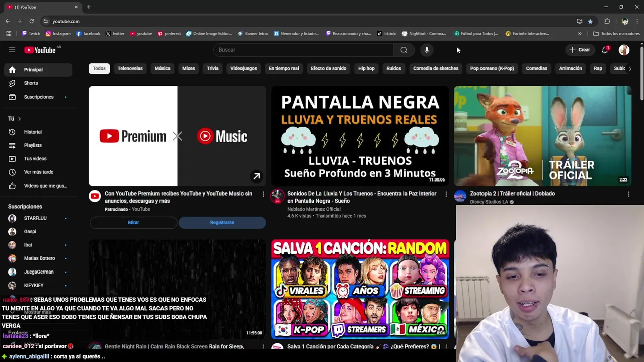The image size is (644, 362).
Task: Select the Telenovelas filter chip
Action: [130, 68]
